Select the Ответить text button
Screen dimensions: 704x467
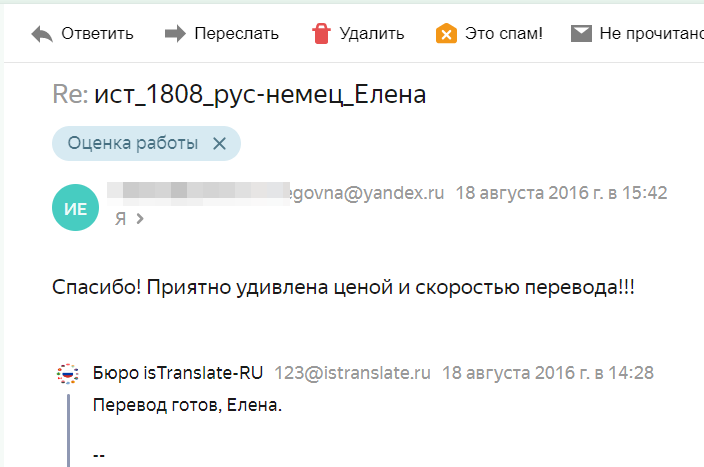(97, 33)
